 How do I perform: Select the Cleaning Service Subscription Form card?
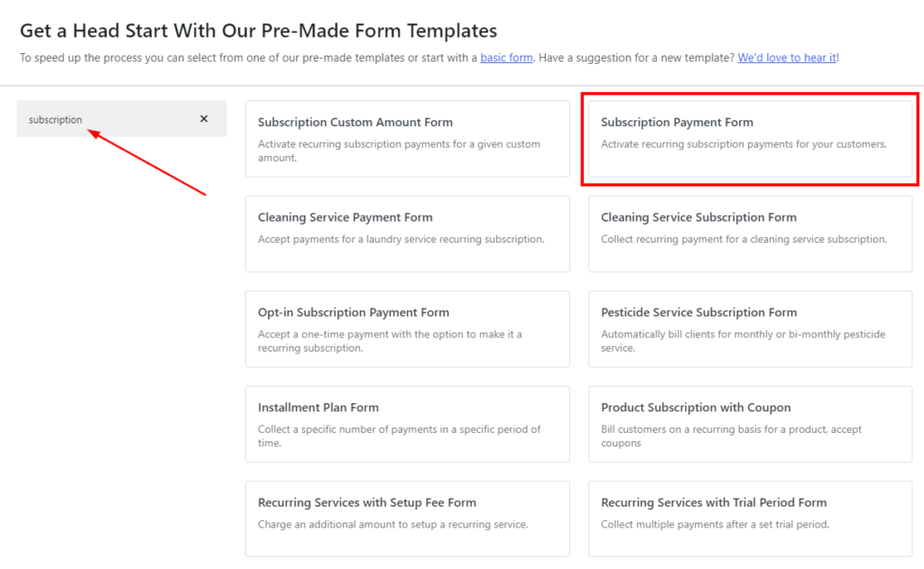tap(750, 234)
